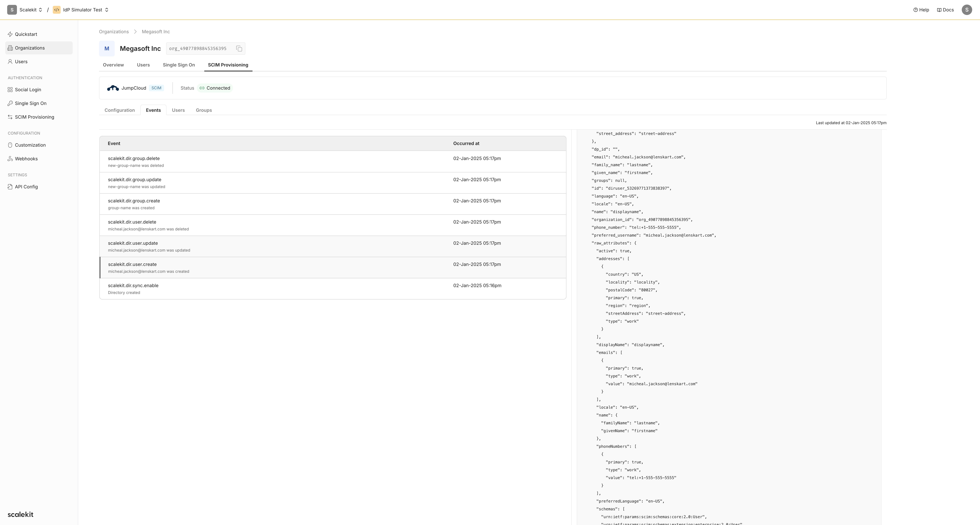Viewport: 980px width, 525px height.
Task: Click the SCIM Provisioning sync icon in sidebar
Action: tap(10, 117)
